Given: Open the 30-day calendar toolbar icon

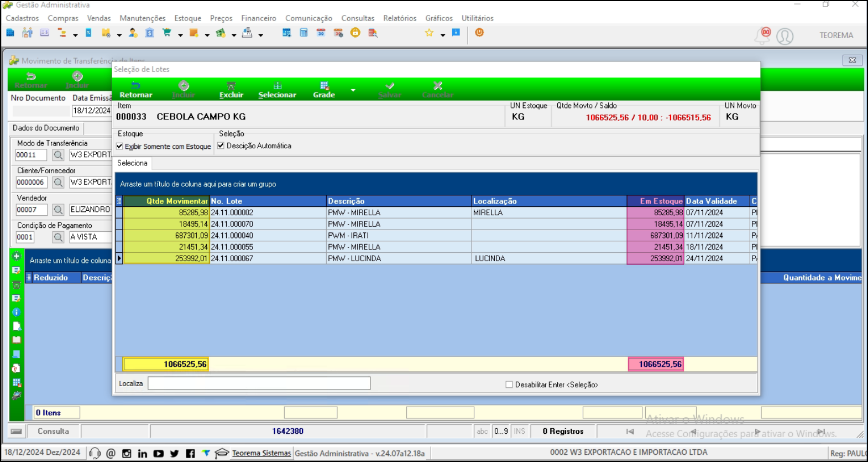Looking at the screenshot, I should (321, 33).
